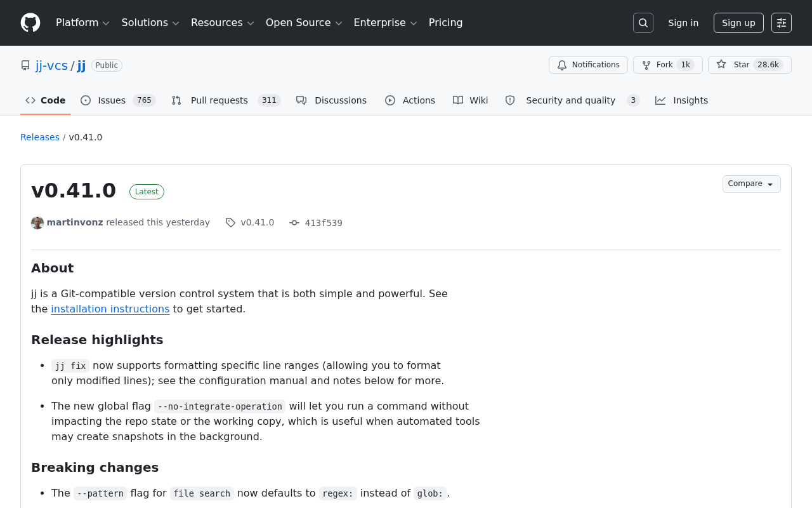Click the fork icon

(646, 65)
